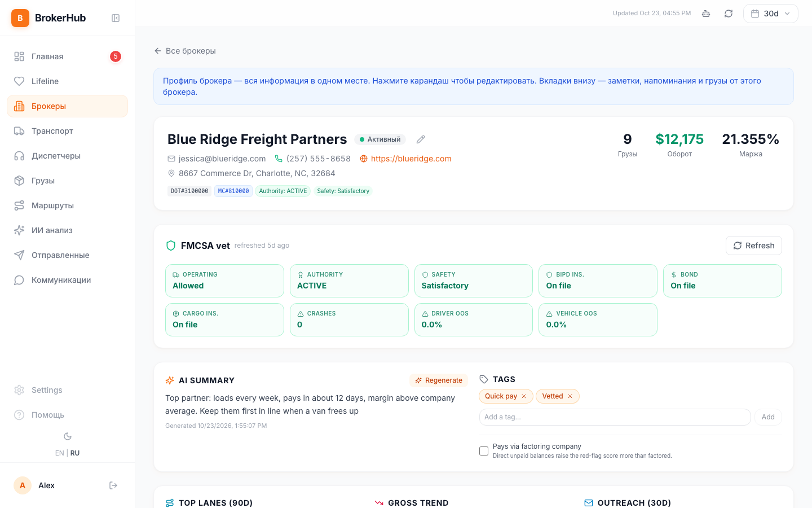This screenshot has height=508, width=812.
Task: Switch language to EN
Action: tap(59, 453)
